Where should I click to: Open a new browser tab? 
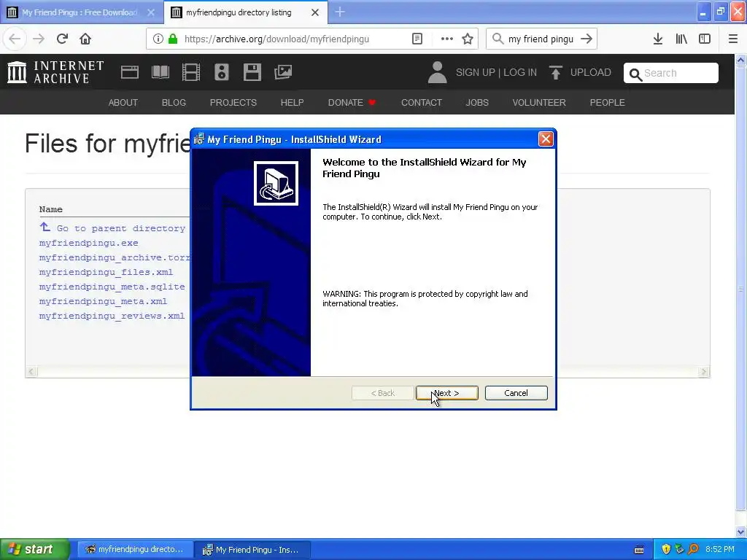coord(340,12)
